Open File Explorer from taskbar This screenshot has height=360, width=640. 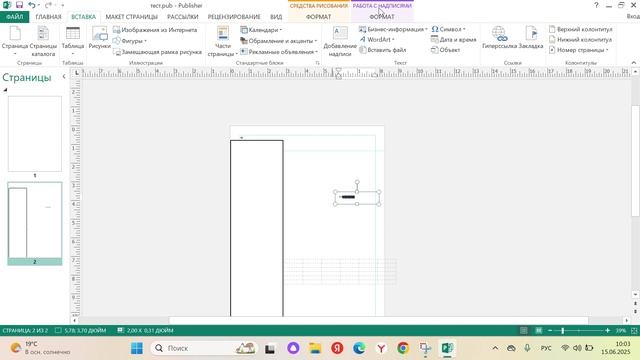pyautogui.click(x=315, y=348)
